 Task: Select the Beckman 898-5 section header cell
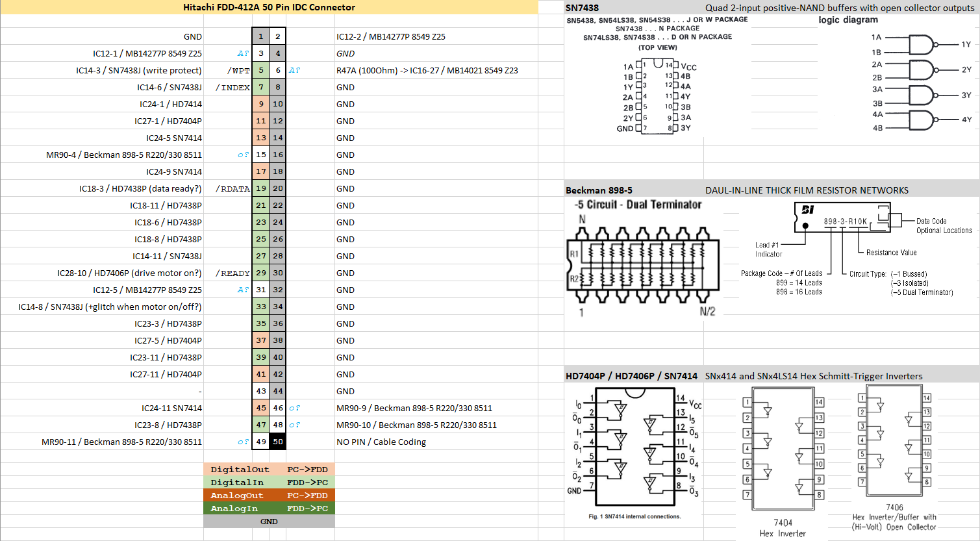coord(599,190)
